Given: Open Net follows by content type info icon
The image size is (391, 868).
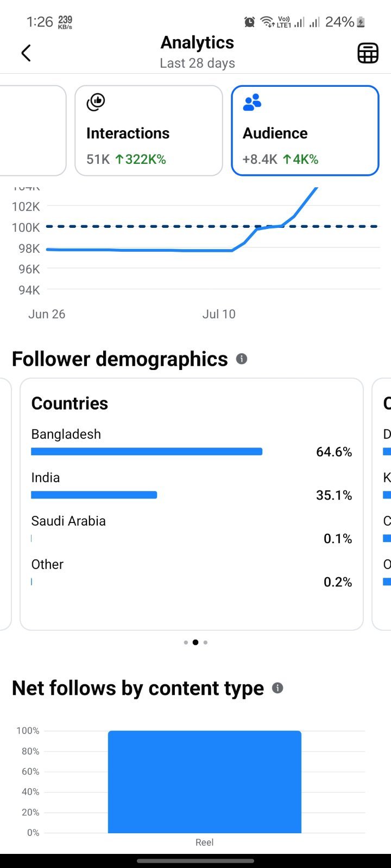Looking at the screenshot, I should [x=278, y=688].
